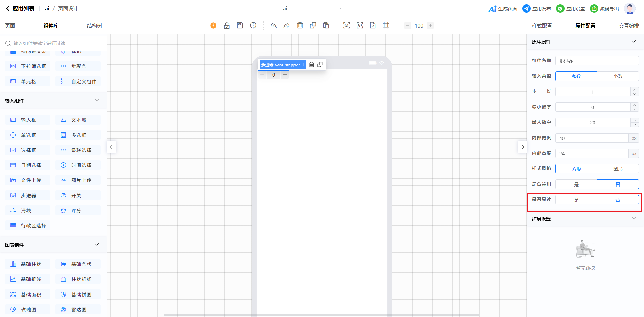Collapse the 原生属性 section
This screenshot has width=644, height=317.
click(x=633, y=42)
